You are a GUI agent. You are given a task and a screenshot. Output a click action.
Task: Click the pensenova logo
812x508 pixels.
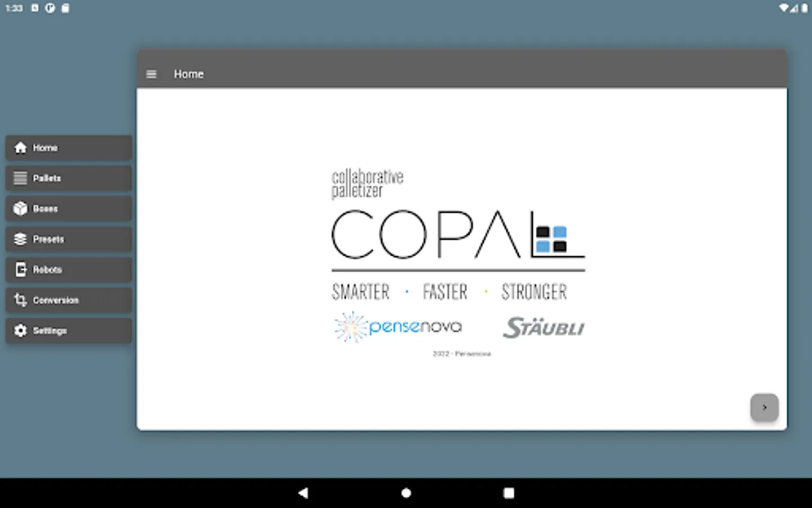[x=398, y=327]
